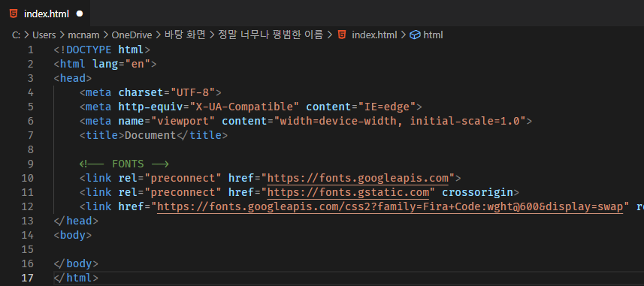Click the closing html tag on line 17
Screen dimensions: 644x286
[x=76, y=278]
